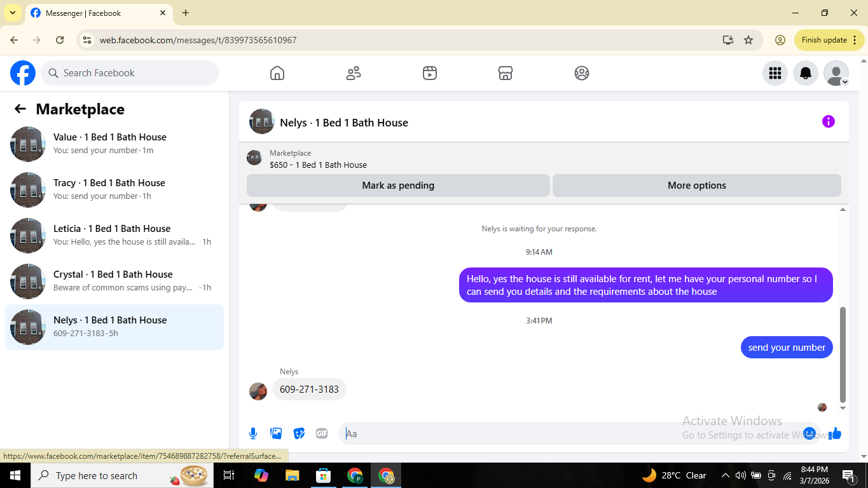
Task: Attach a photo file to message
Action: [x=276, y=433]
